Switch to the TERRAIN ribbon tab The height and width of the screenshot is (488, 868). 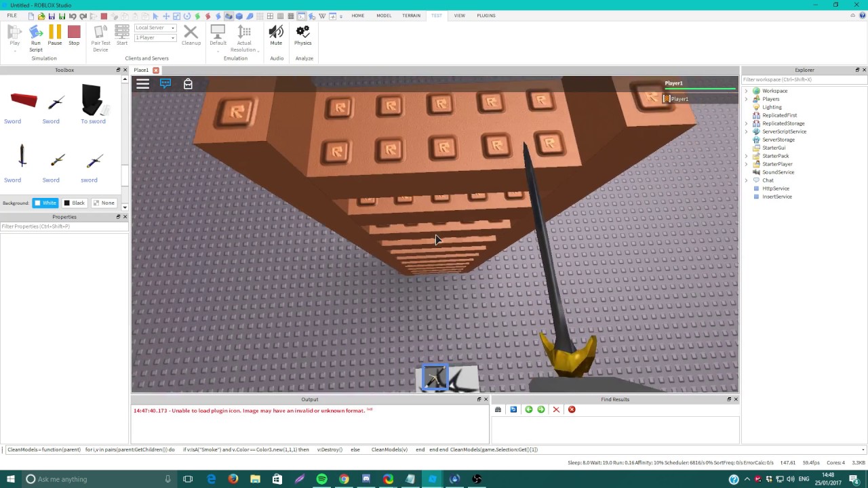(x=411, y=16)
